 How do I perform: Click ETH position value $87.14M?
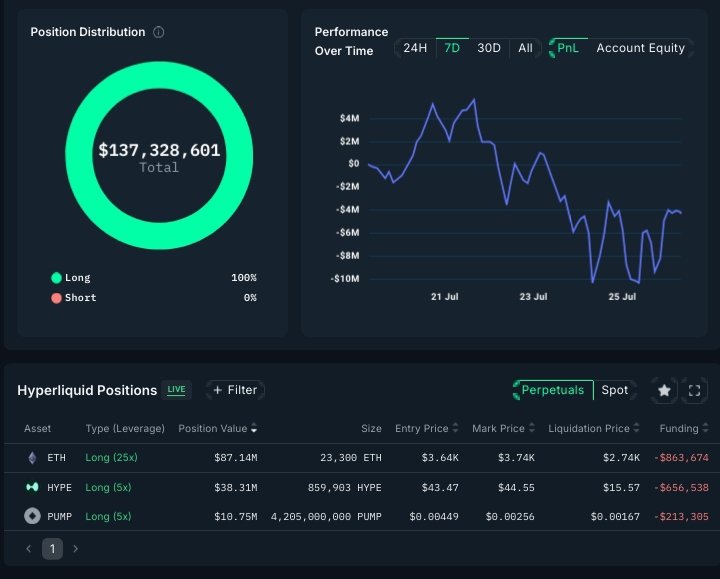point(236,458)
